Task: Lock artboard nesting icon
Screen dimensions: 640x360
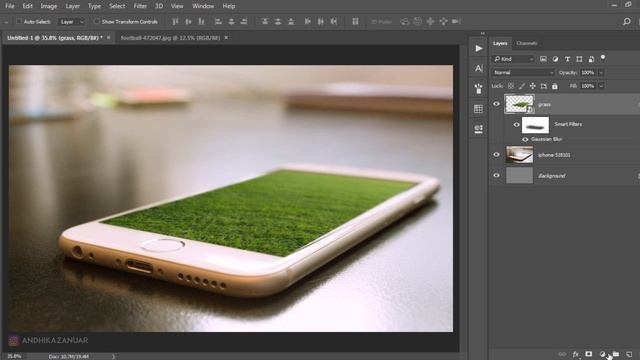Action: point(544,86)
